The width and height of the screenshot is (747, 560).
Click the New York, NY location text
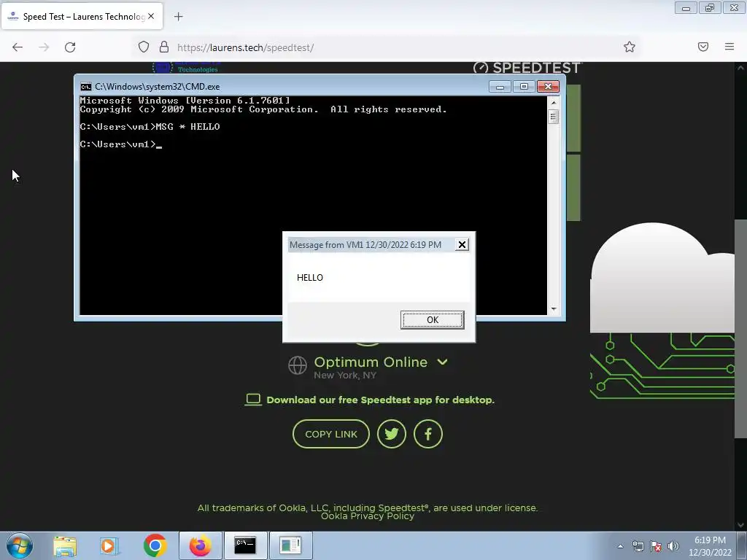[345, 376]
